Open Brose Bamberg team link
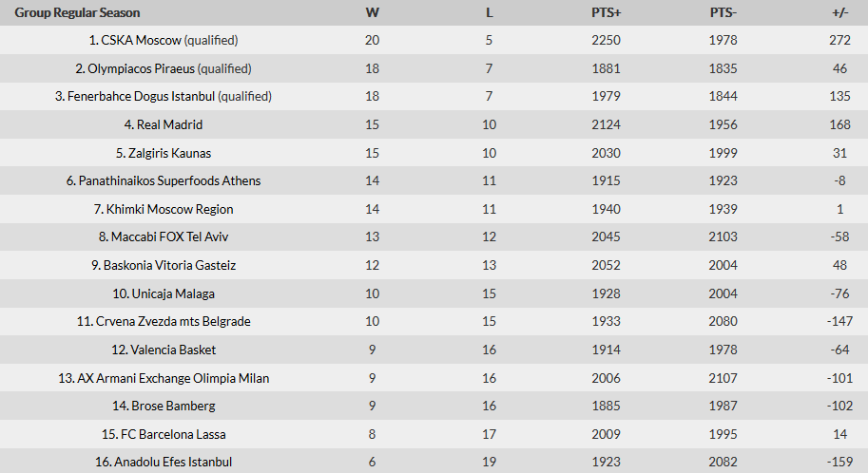The width and height of the screenshot is (868, 473). (x=173, y=407)
